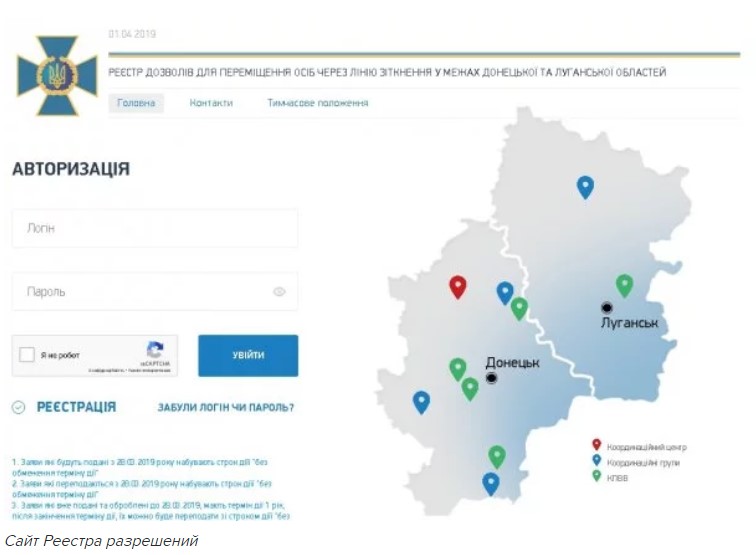Select the northernmost blue marker in Luhansk region
Image resolution: width=756 pixels, height=555 pixels.
pyautogui.click(x=585, y=186)
